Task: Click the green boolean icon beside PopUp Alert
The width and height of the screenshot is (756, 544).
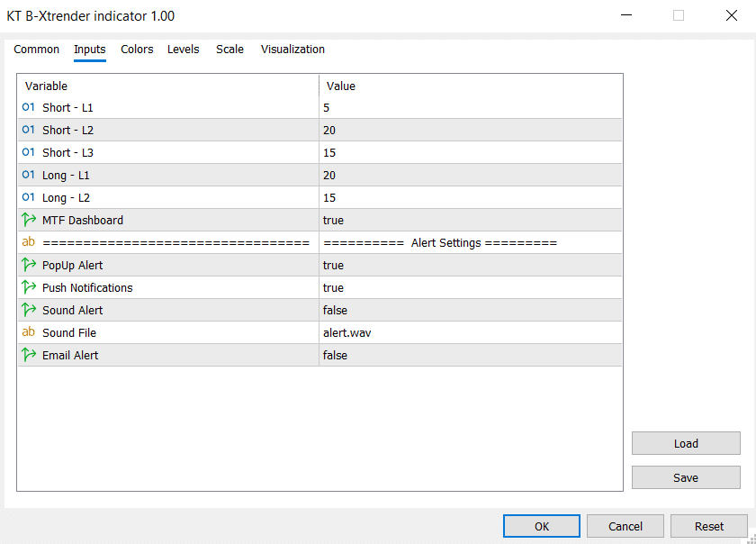Action: click(x=28, y=265)
